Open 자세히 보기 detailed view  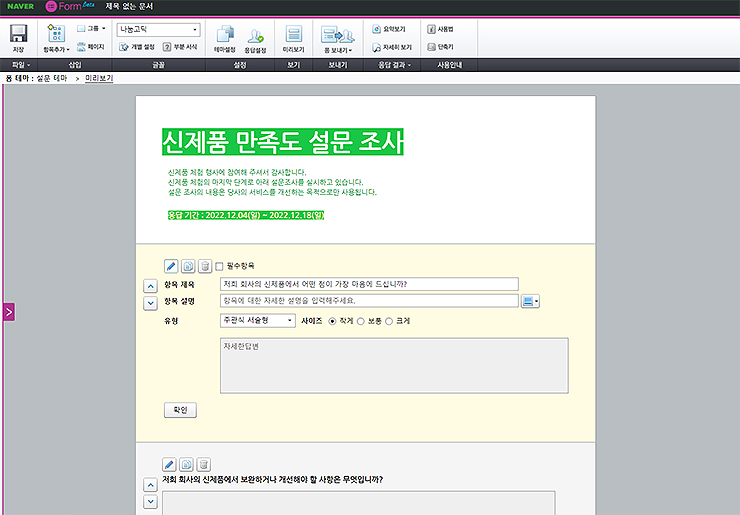(x=392, y=47)
